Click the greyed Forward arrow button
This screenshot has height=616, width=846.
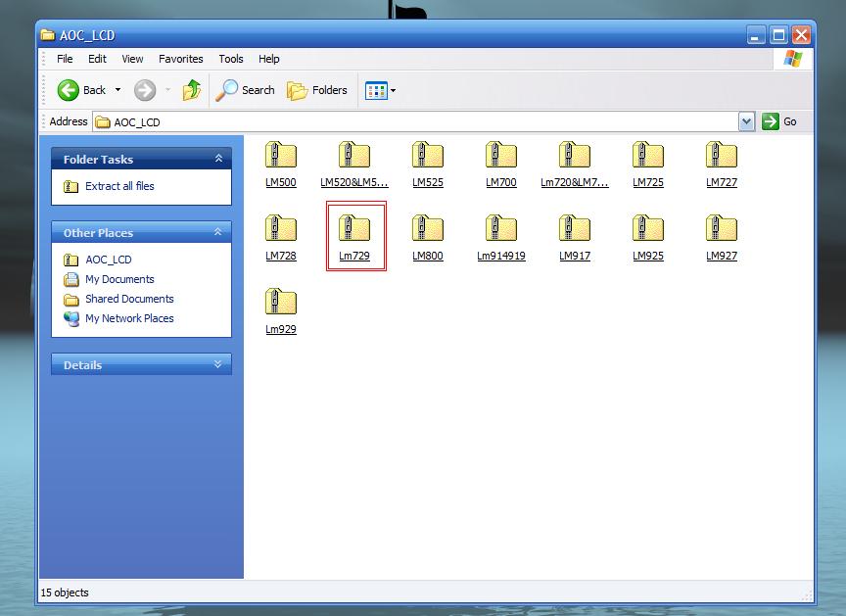coord(145,90)
